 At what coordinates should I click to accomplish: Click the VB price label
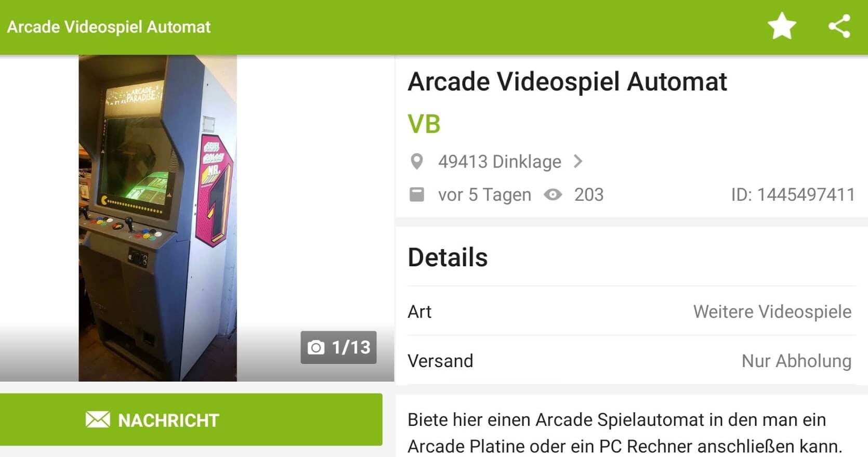(424, 124)
